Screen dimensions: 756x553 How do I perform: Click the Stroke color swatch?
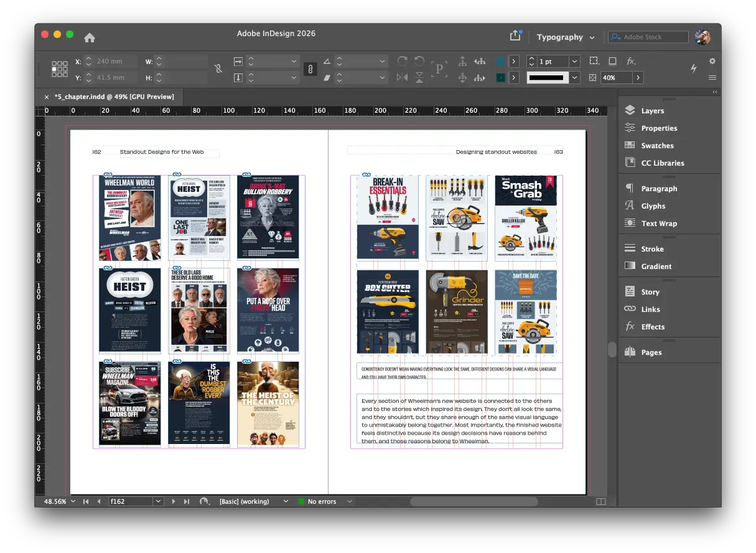click(x=501, y=78)
